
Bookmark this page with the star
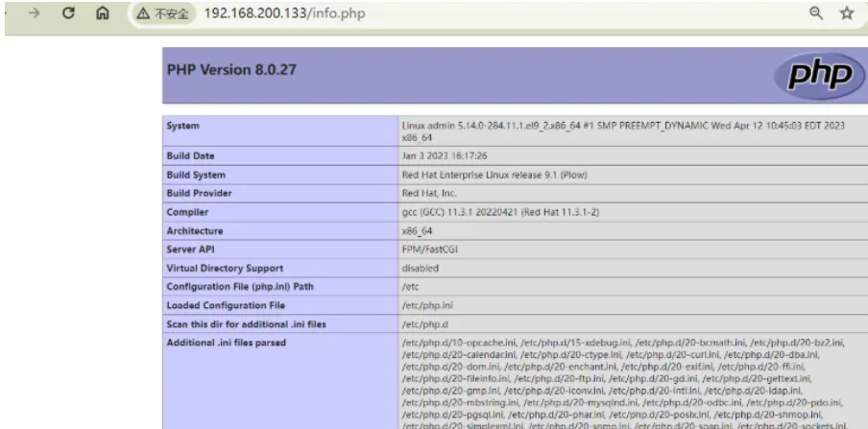[847, 13]
